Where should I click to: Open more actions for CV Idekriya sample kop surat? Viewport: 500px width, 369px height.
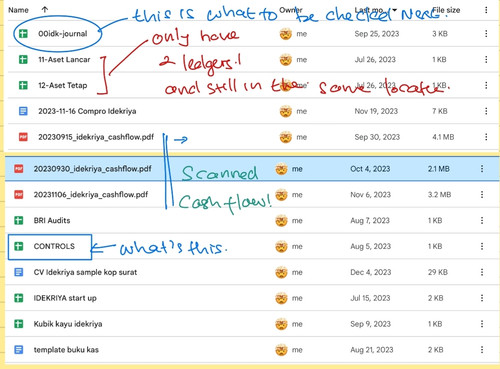tap(482, 272)
